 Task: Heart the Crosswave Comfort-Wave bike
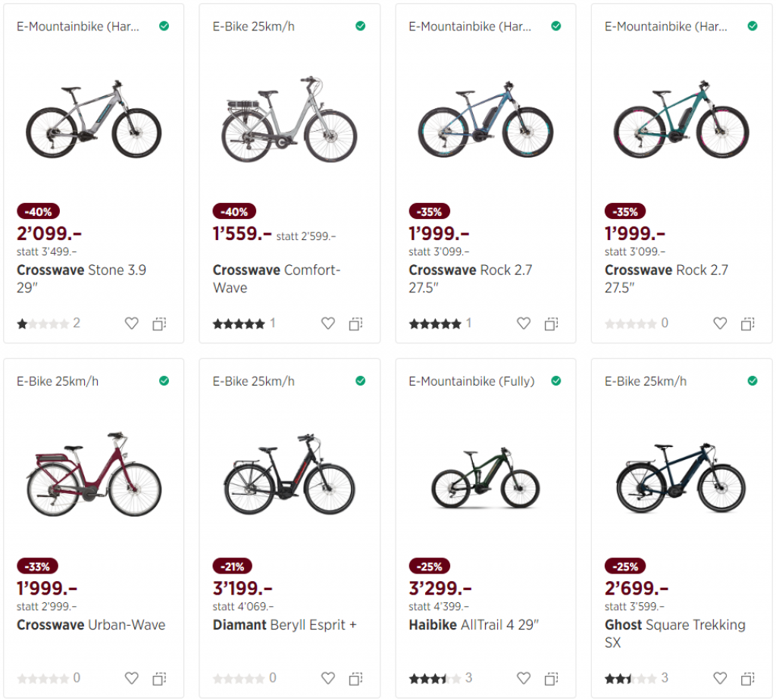click(x=328, y=323)
